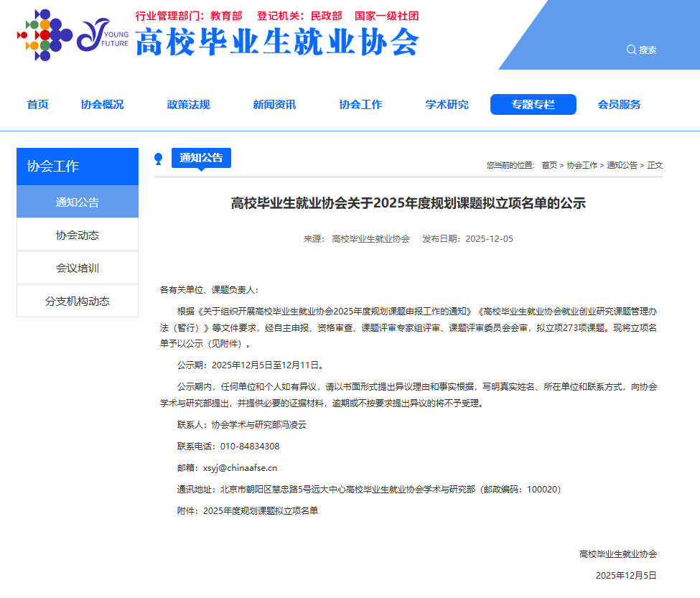Go to 政策法规 menu
The image size is (700, 598).
[x=188, y=105]
